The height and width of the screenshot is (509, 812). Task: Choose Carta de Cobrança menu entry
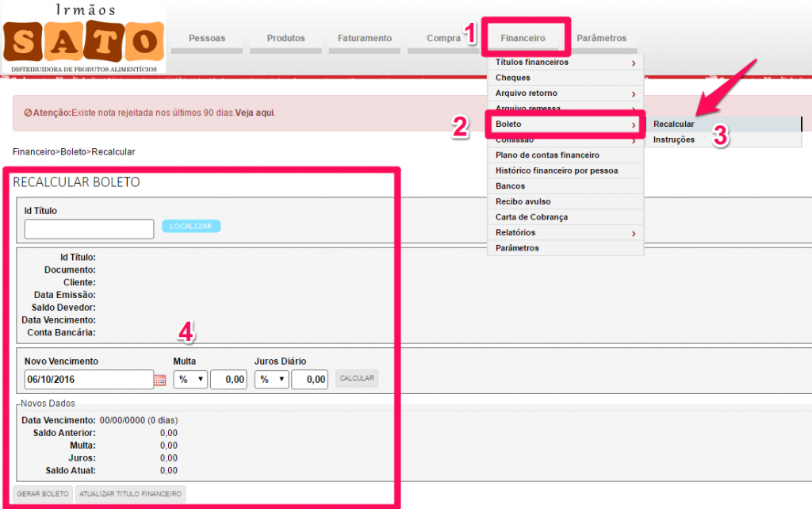(x=531, y=217)
